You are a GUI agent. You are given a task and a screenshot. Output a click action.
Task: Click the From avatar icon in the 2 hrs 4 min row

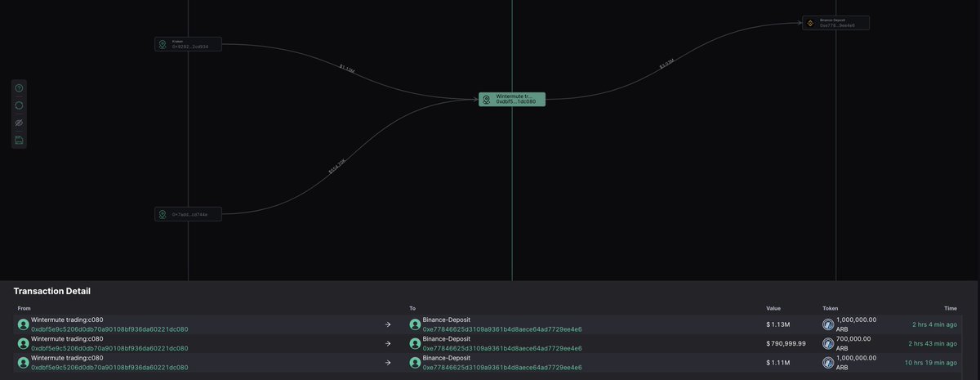(x=24, y=324)
